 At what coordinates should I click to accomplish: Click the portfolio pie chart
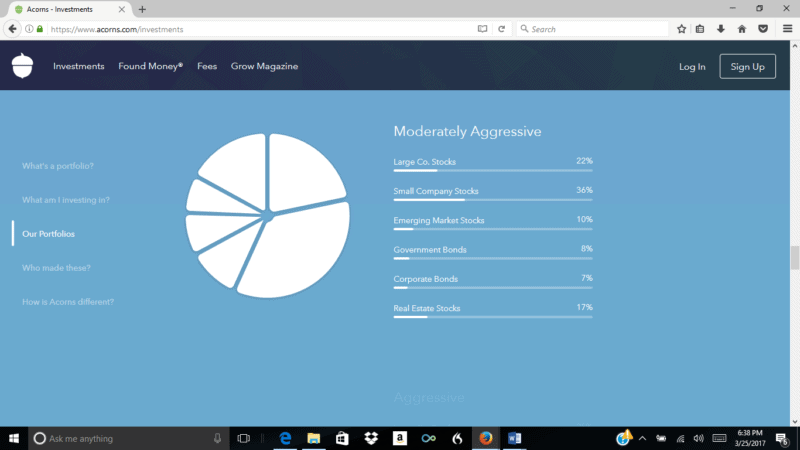(x=267, y=215)
